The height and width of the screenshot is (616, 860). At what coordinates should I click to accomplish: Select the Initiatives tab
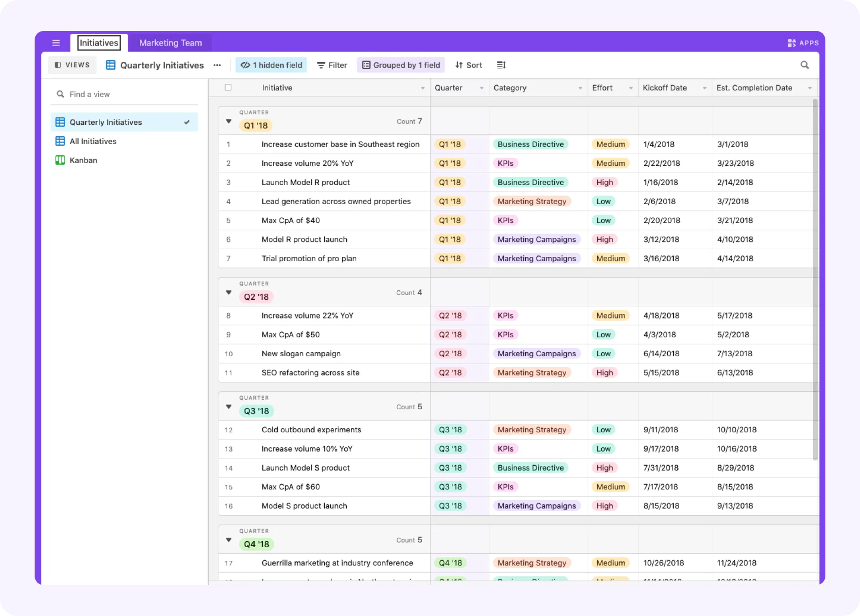pyautogui.click(x=99, y=43)
